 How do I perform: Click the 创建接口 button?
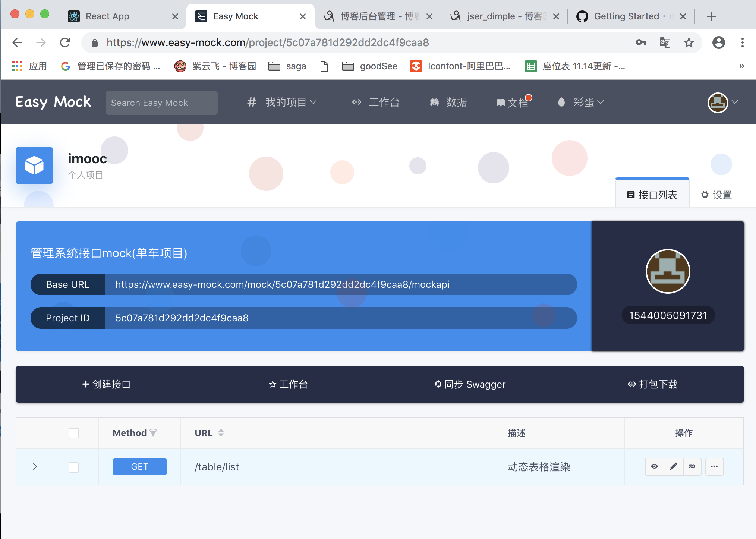pos(107,384)
